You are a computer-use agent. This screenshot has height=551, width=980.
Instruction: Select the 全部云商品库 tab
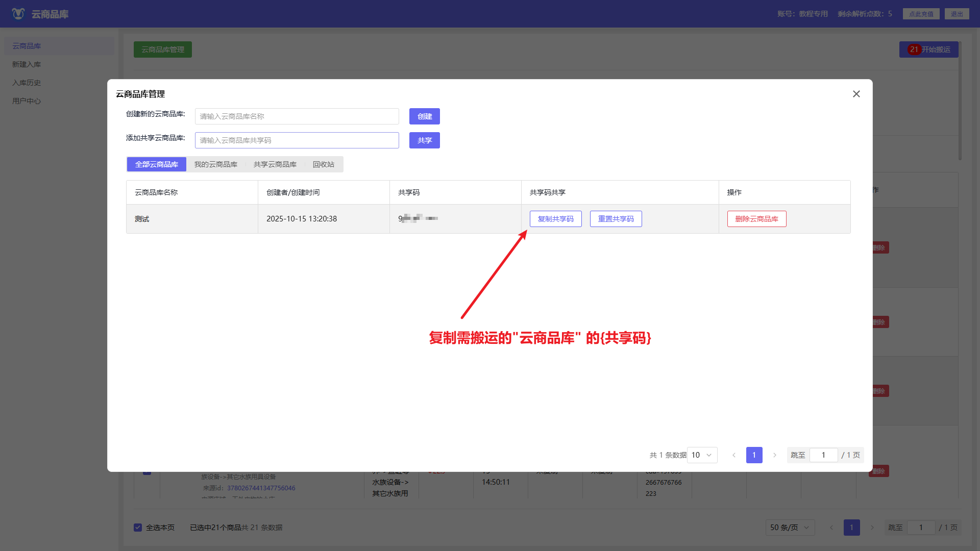point(157,164)
